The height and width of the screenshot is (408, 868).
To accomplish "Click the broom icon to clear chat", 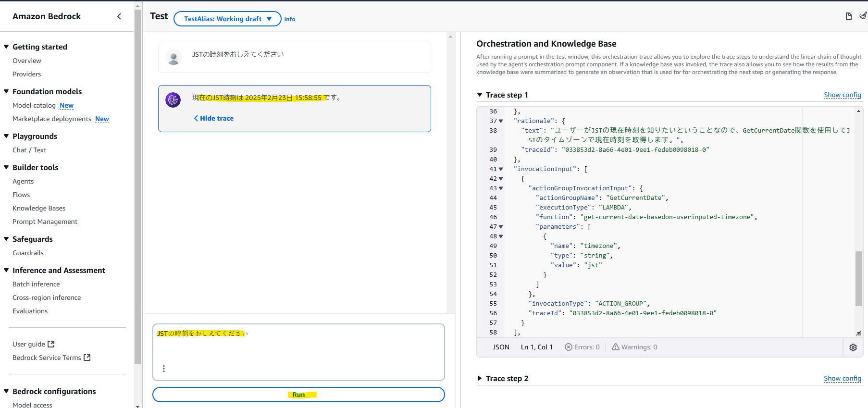I will [x=863, y=16].
